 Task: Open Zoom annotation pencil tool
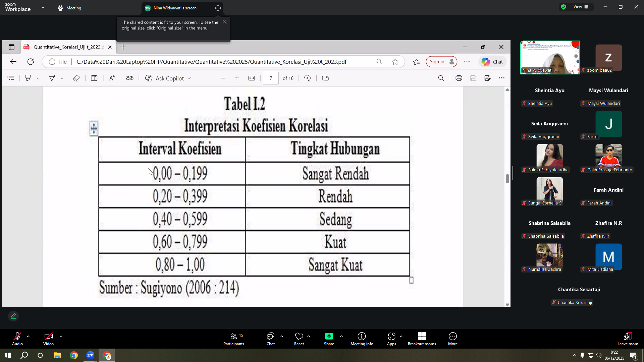pyautogui.click(x=13, y=316)
